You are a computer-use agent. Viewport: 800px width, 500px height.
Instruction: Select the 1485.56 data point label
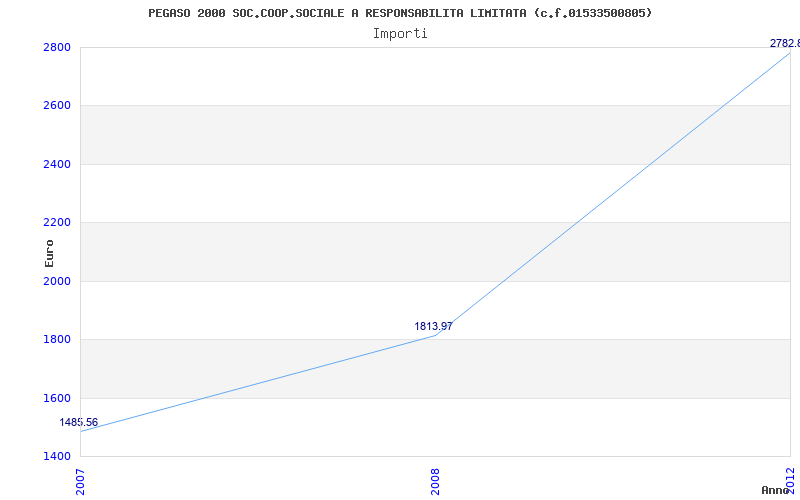pyautogui.click(x=79, y=422)
